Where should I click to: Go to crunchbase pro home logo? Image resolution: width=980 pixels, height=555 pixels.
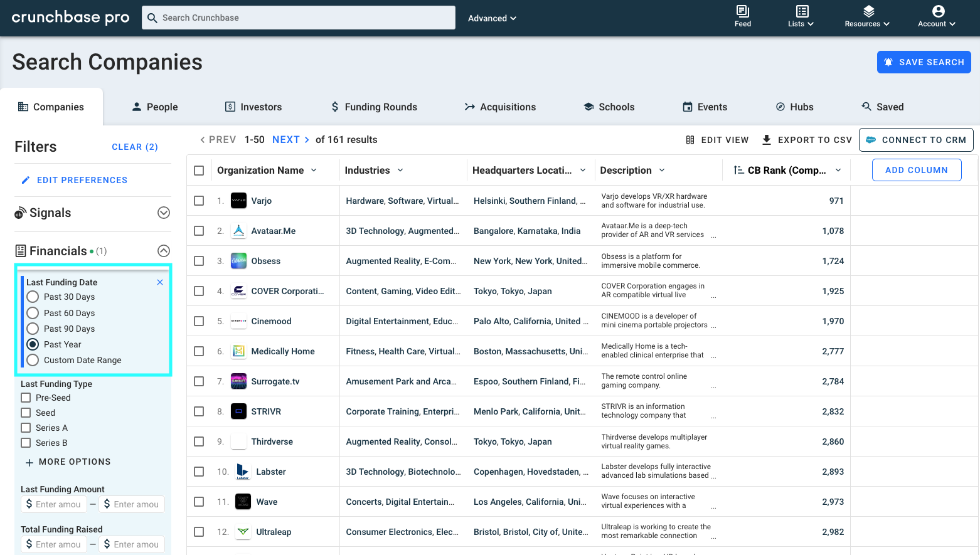coord(70,18)
